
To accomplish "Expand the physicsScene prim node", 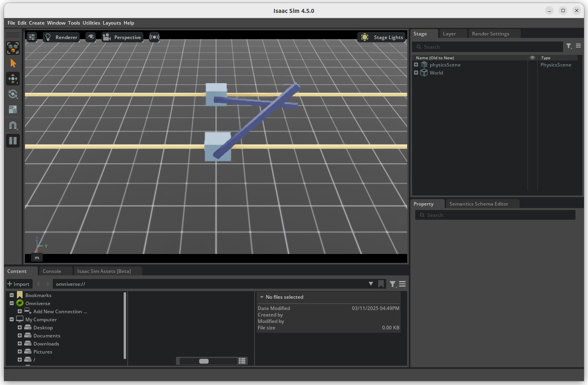I will pos(416,65).
